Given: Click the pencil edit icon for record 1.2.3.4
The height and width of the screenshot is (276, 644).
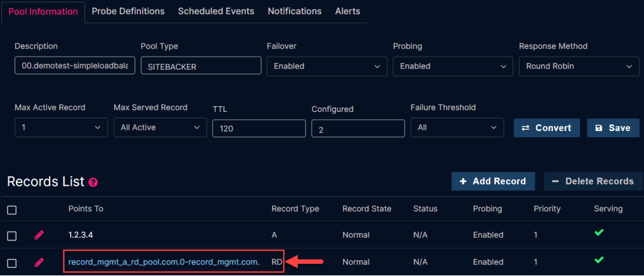Looking at the screenshot, I should pos(39,235).
